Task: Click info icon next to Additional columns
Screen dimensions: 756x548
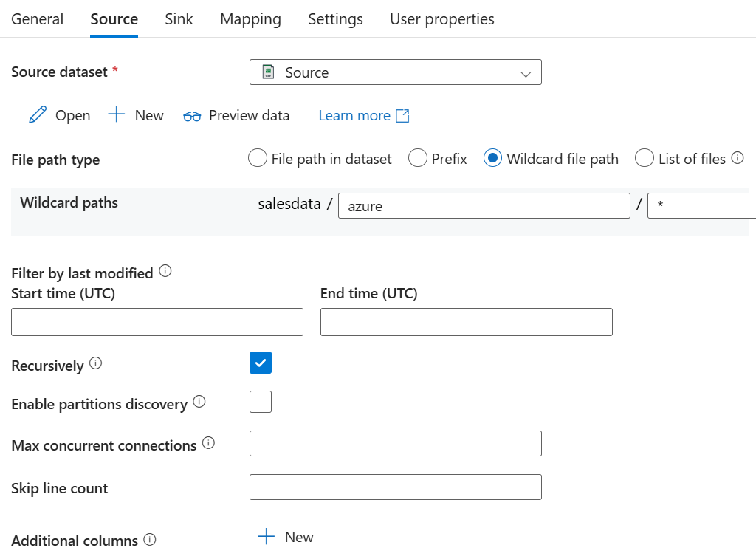Action: pos(150,539)
